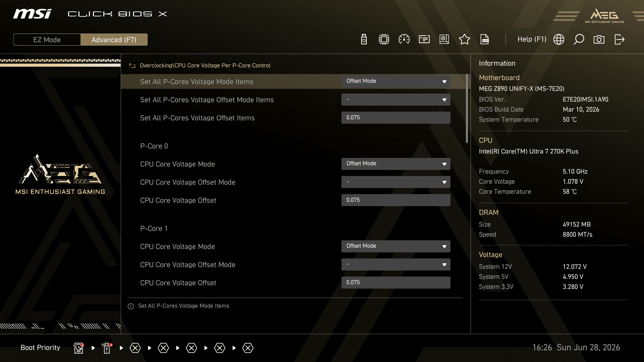Open P-Core 1 CPU Core Voltage Offset Mode dropdown
Image resolution: width=644 pixels, height=362 pixels.
(x=396, y=264)
